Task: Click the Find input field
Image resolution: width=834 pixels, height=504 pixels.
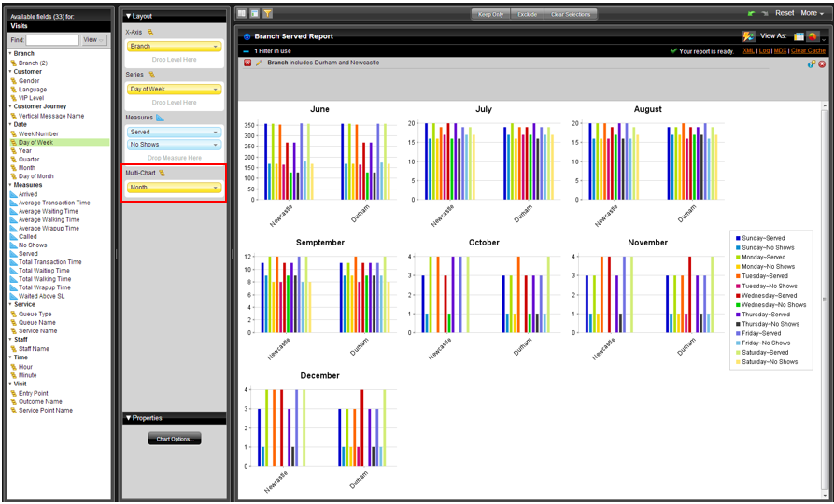Action: click(52, 40)
